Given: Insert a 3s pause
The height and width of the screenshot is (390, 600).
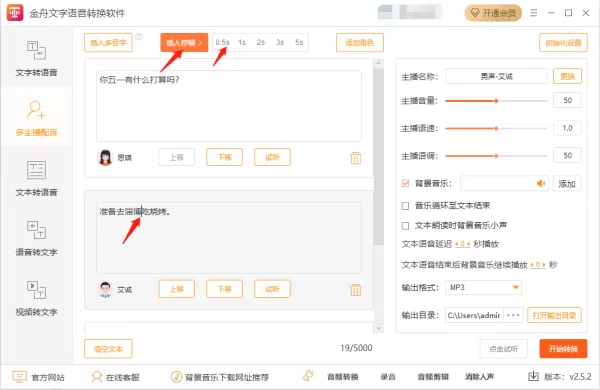Looking at the screenshot, I should click(280, 42).
